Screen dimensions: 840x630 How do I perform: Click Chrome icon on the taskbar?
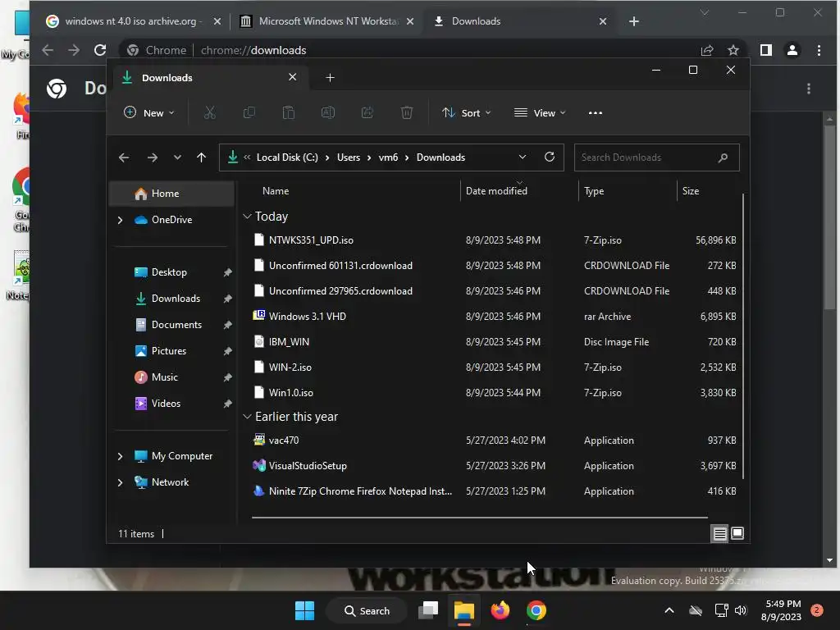click(x=536, y=610)
